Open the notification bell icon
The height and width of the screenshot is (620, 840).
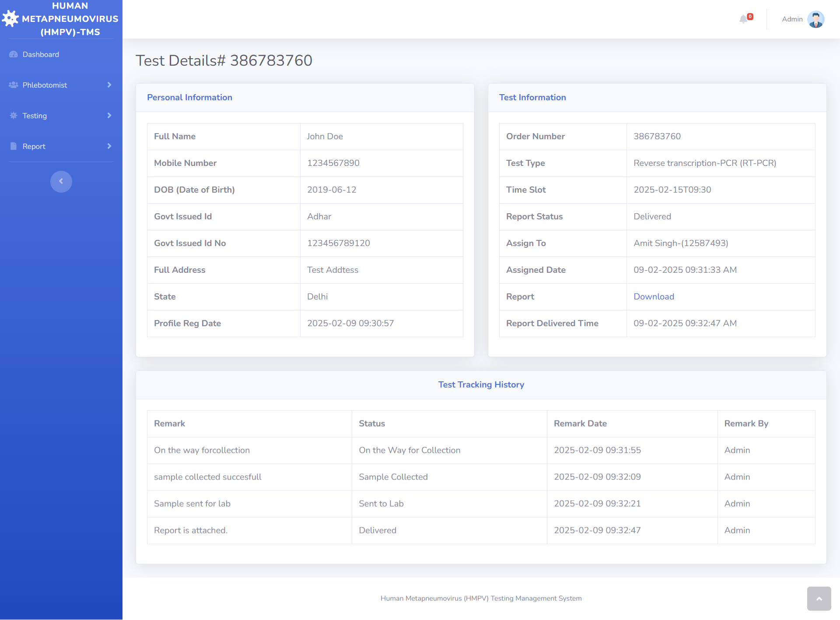pos(744,19)
